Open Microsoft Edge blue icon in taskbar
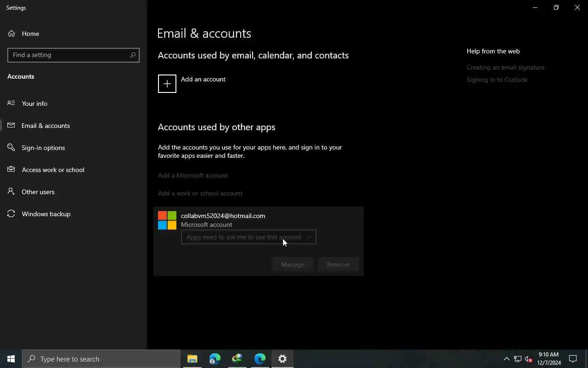The width and height of the screenshot is (588, 368). pos(260,359)
